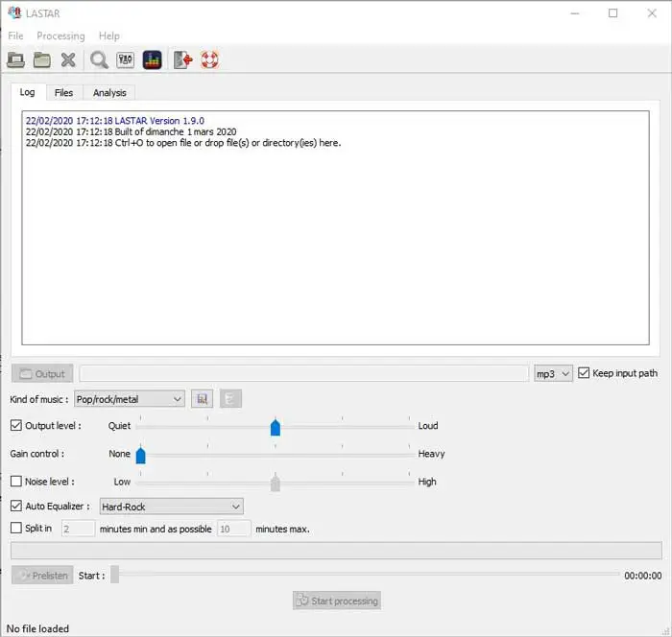Click the minutes max field showing 10
Screen dimensions: 672x637
234,529
